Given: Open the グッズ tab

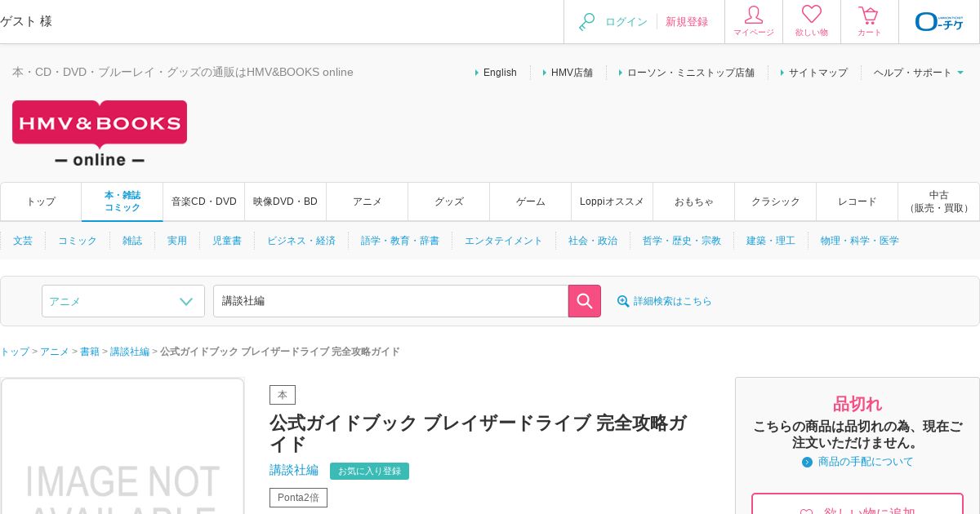Looking at the screenshot, I should (449, 202).
